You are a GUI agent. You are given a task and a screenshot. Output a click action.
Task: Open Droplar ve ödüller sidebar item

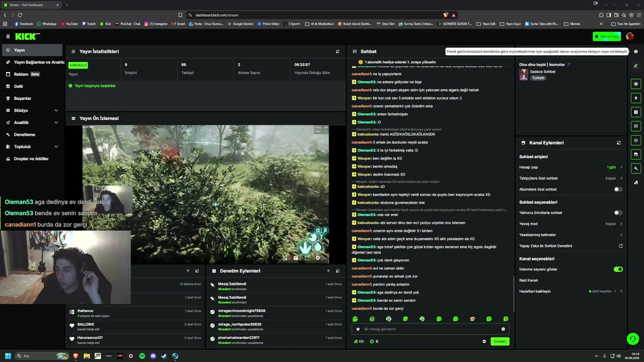click(x=32, y=159)
